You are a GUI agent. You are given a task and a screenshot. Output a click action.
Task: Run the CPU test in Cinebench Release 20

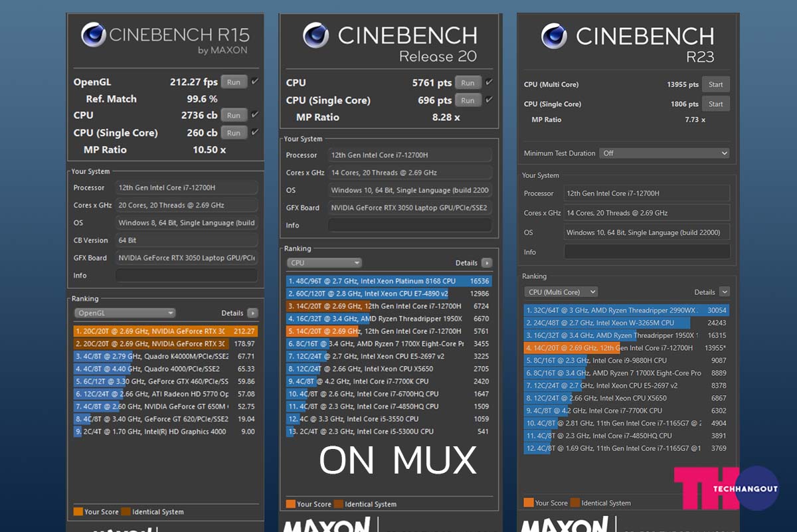coord(468,83)
